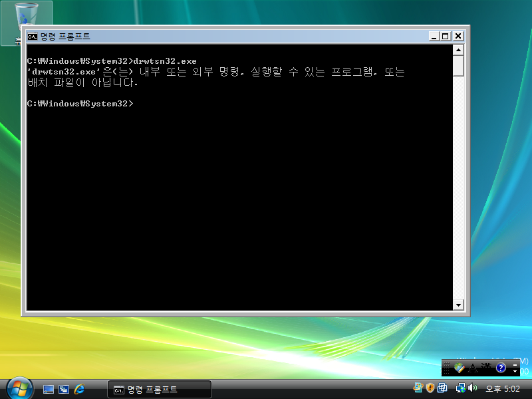Click the error line 배치 파일이 아닙니다.
Screen dimensions: 532x399
point(82,82)
